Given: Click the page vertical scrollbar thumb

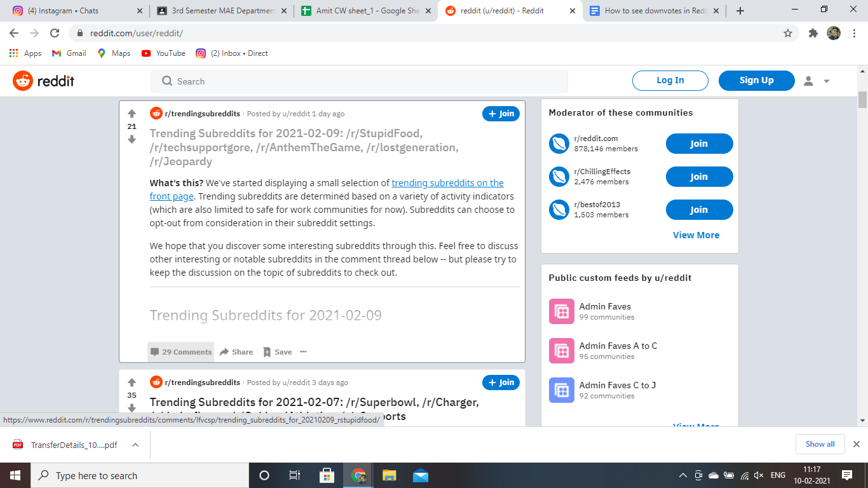Looking at the screenshot, I should [x=862, y=100].
